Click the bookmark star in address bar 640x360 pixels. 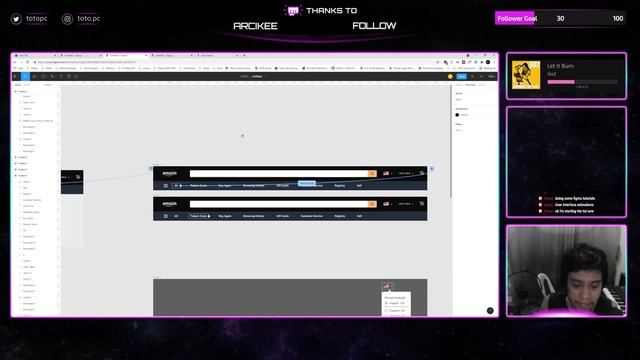[438, 62]
